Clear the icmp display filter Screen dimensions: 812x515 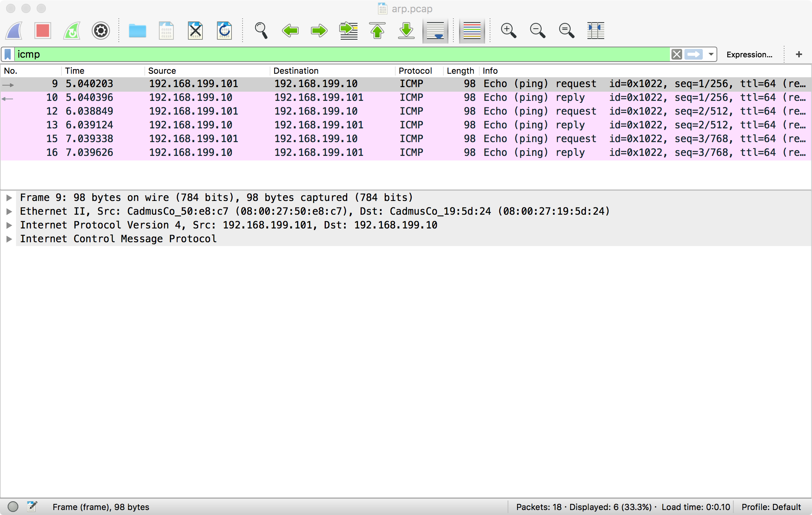676,54
